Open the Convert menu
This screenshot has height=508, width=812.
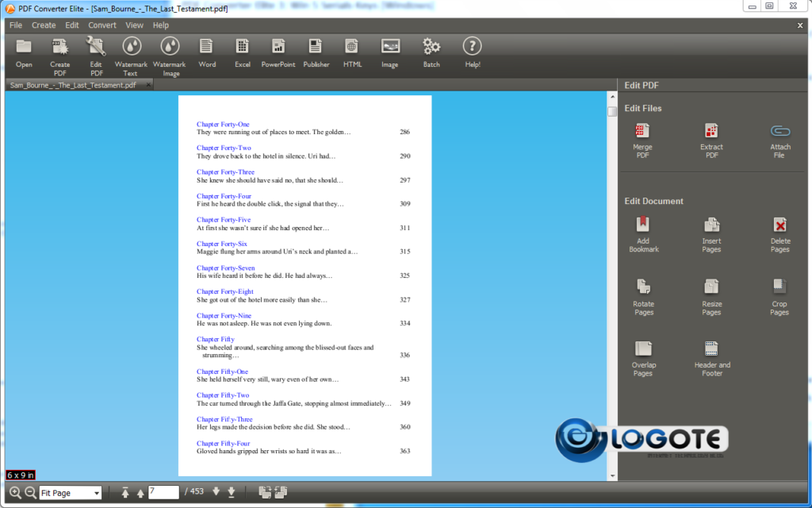(x=102, y=25)
